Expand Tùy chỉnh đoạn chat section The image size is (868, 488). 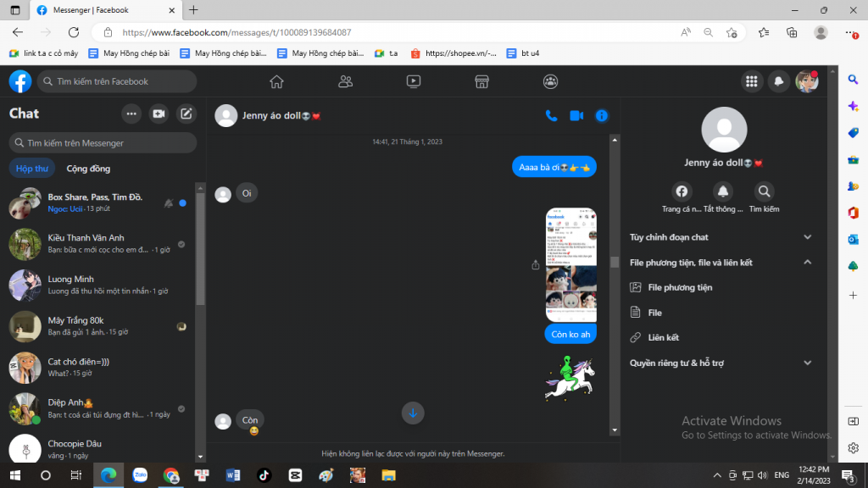(x=807, y=237)
